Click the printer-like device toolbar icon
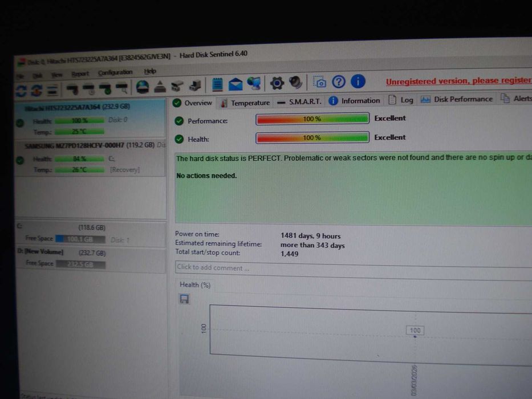 (x=195, y=85)
